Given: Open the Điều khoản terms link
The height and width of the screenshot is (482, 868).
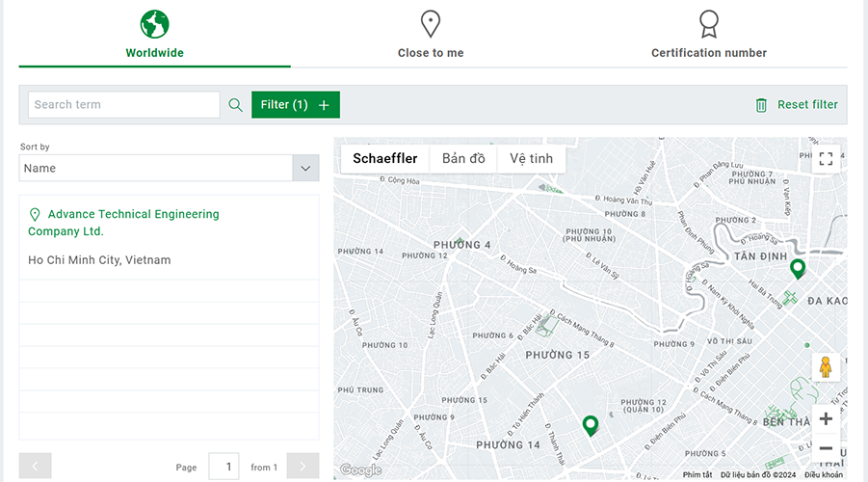Looking at the screenshot, I should (824, 475).
